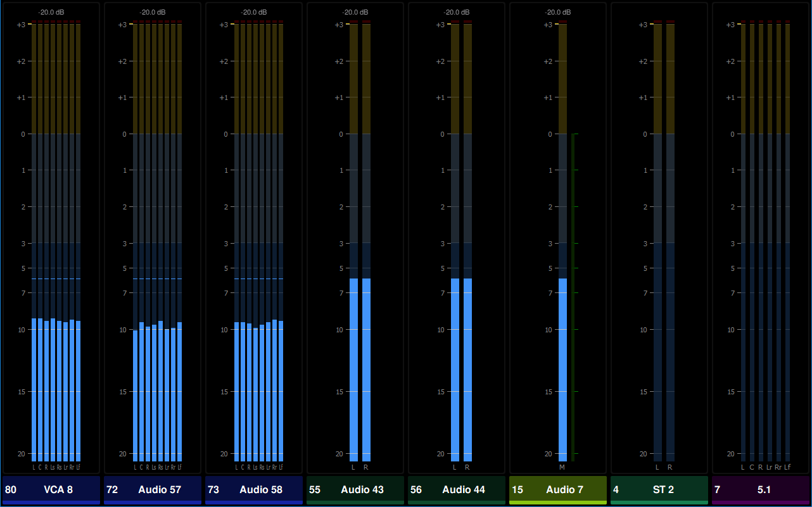This screenshot has height=507, width=812.
Task: Click the green gain reduction meter on Audio 7
Action: (573, 297)
